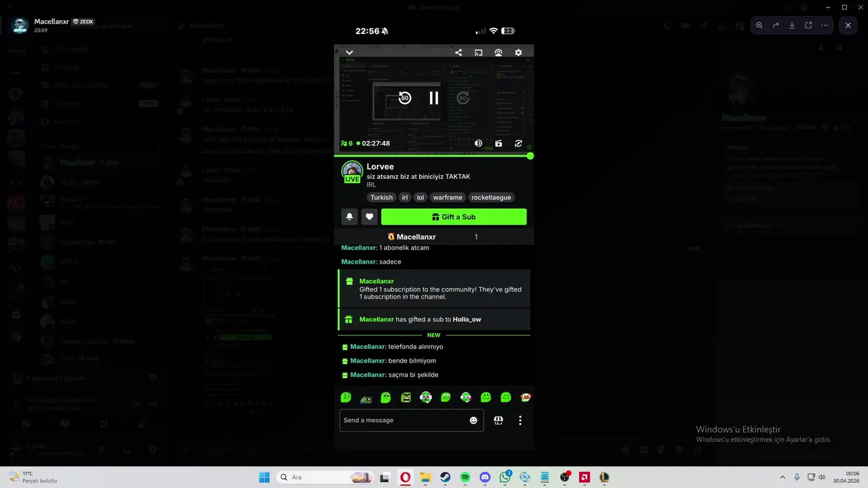Image resolution: width=868 pixels, height=488 pixels.
Task: Tap the cast to screen icon
Action: (x=478, y=52)
